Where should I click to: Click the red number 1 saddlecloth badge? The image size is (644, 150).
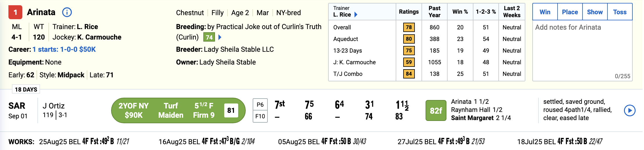[15, 12]
